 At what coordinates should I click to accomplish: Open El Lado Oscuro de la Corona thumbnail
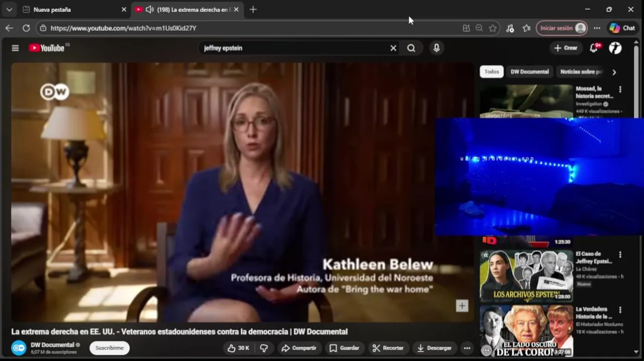[x=526, y=331]
